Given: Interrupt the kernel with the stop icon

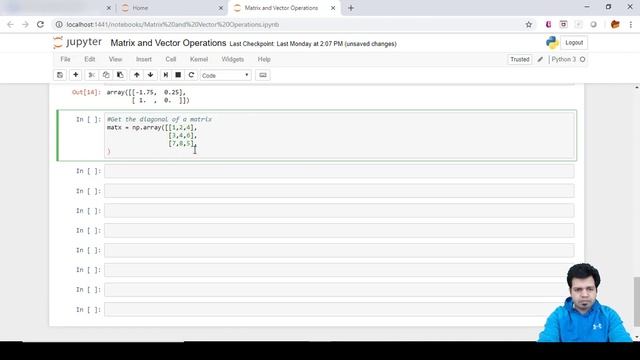Looking at the screenshot, I should point(178,75).
